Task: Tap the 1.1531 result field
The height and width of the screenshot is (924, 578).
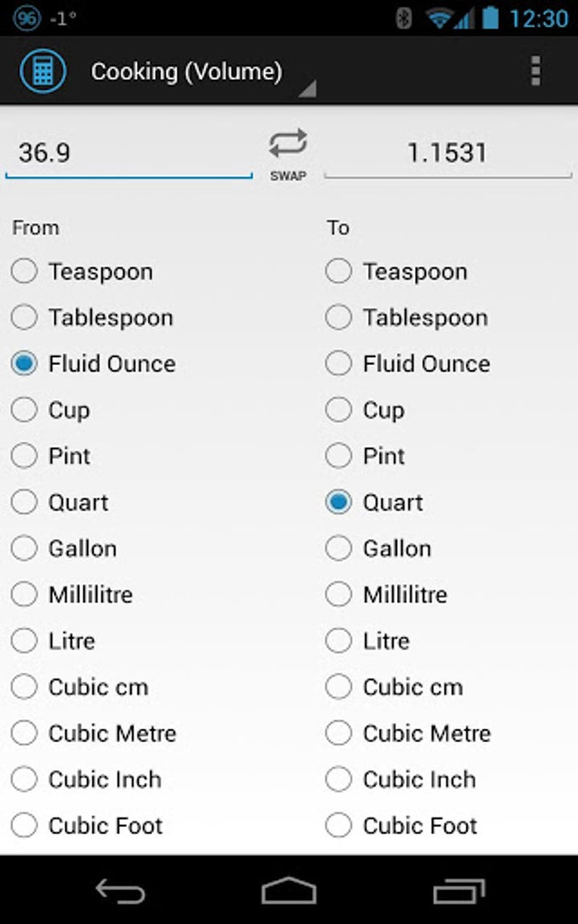Action: tap(448, 155)
